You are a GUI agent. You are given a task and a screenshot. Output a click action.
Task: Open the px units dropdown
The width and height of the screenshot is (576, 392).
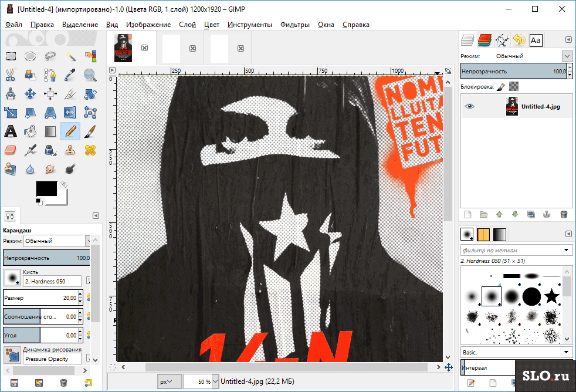(170, 381)
